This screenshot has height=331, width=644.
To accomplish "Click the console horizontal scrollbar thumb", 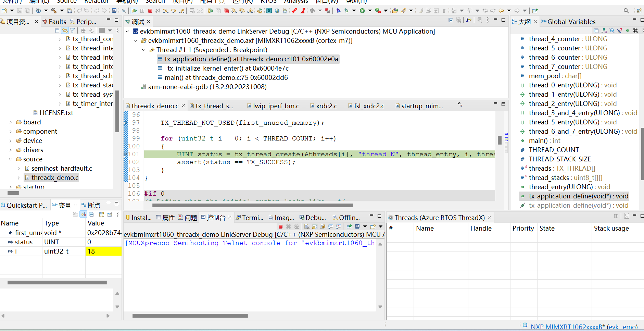I will pyautogui.click(x=190, y=316).
